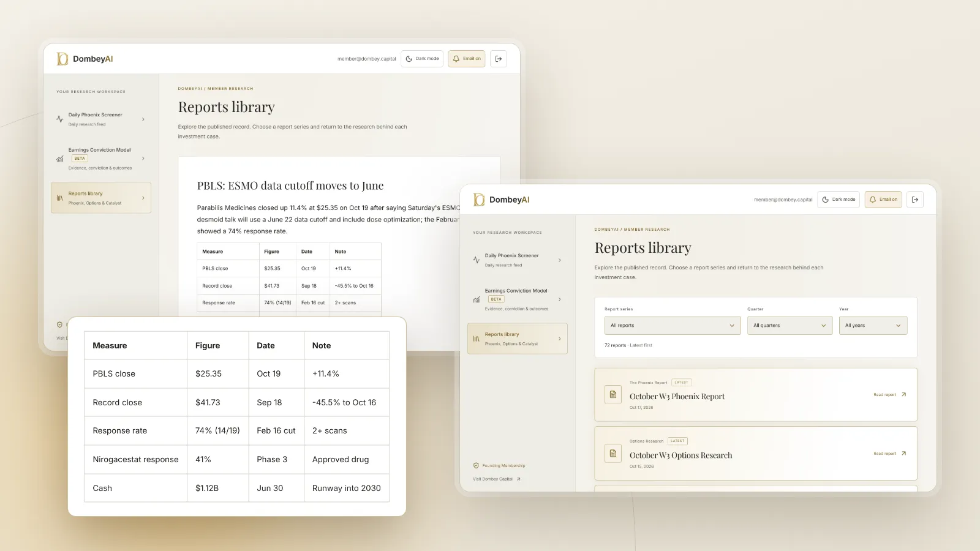Click the sign-out icon in left window header

pos(499,59)
